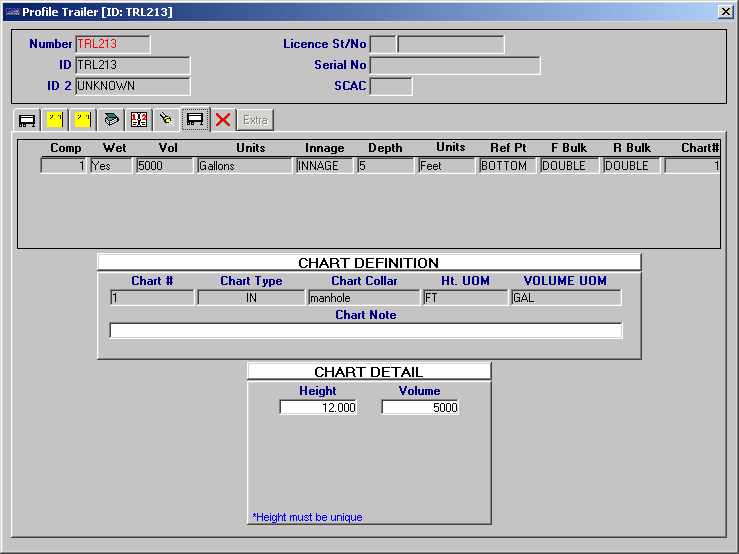Select the active trailer chart tab icon

195,119
